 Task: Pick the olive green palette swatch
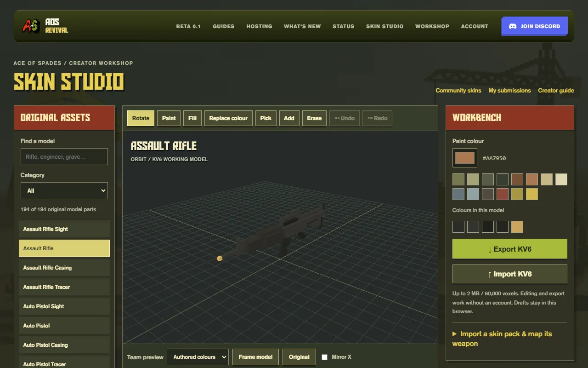pyautogui.click(x=458, y=179)
